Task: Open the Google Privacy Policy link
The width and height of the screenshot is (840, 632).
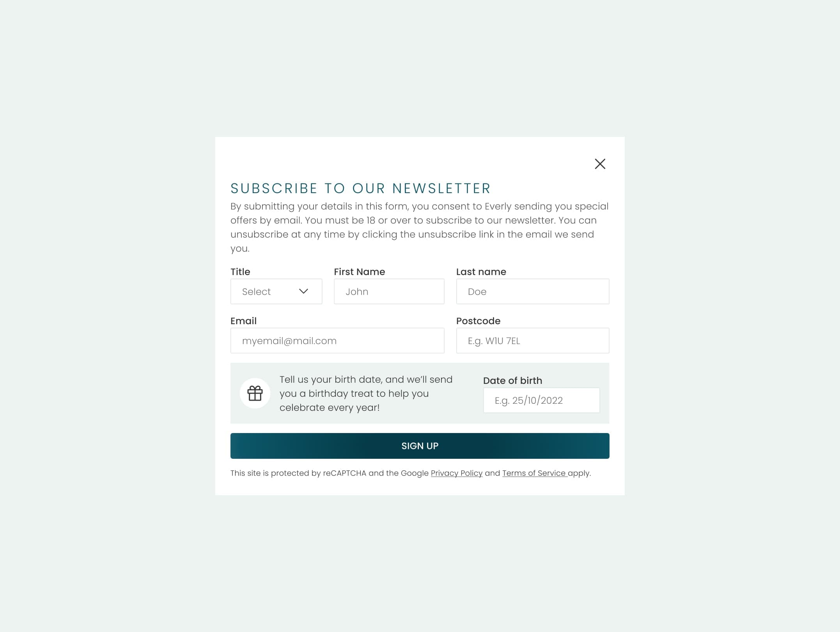Action: (456, 473)
